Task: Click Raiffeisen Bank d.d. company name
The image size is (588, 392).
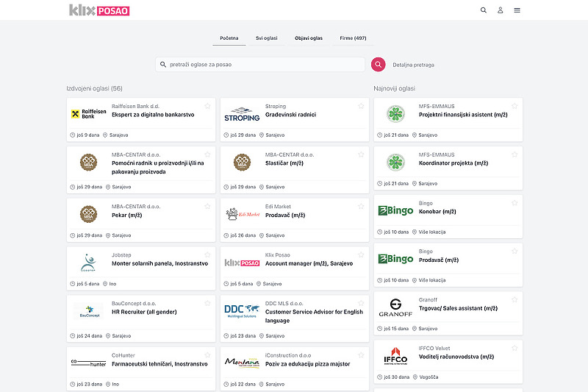Action: pyautogui.click(x=135, y=107)
